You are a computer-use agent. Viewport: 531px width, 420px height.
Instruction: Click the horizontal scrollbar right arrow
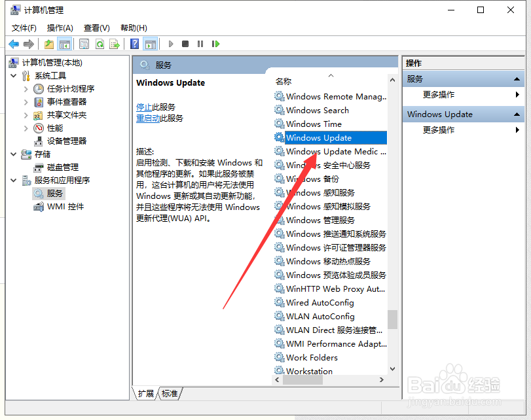click(382, 379)
